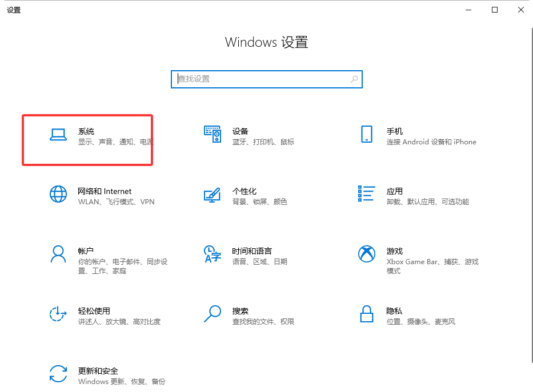533x392 pixels.
Task: Open the 网络和 Internet globe icon
Action: click(x=58, y=194)
